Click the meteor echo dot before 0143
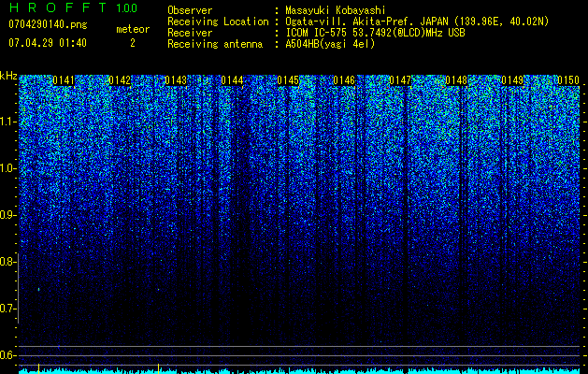 tap(159, 289)
